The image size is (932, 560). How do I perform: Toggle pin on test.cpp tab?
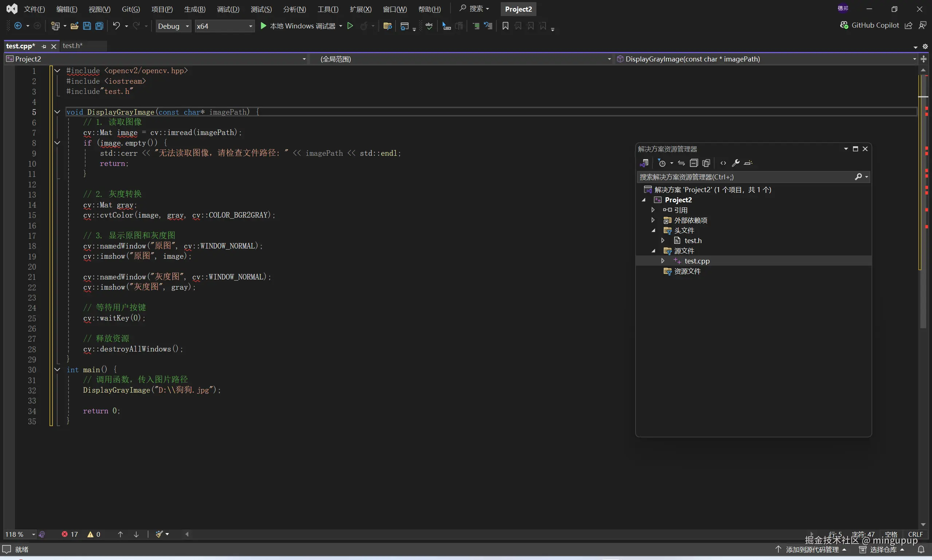pyautogui.click(x=44, y=47)
